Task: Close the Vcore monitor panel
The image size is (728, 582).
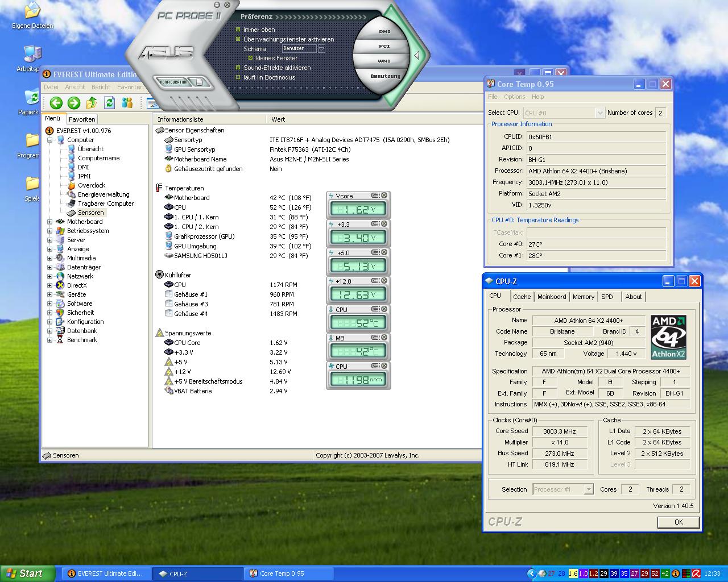Action: 384,196
